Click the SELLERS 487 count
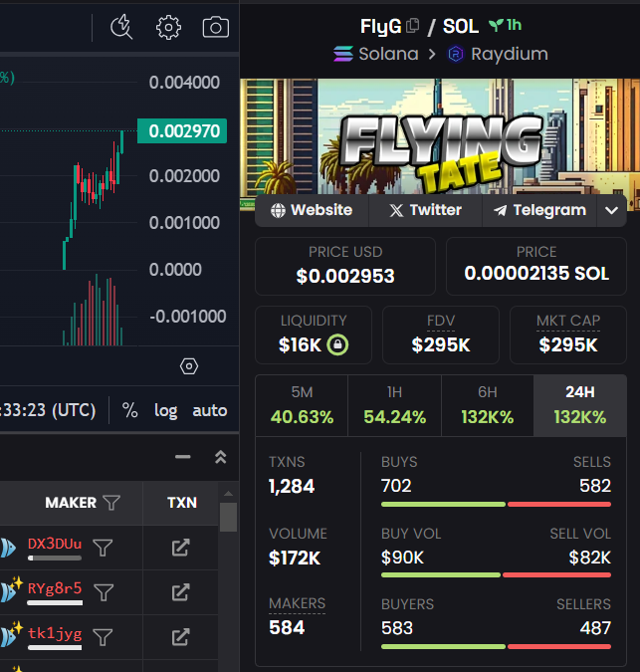Image resolution: width=640 pixels, height=672 pixels. click(595, 628)
